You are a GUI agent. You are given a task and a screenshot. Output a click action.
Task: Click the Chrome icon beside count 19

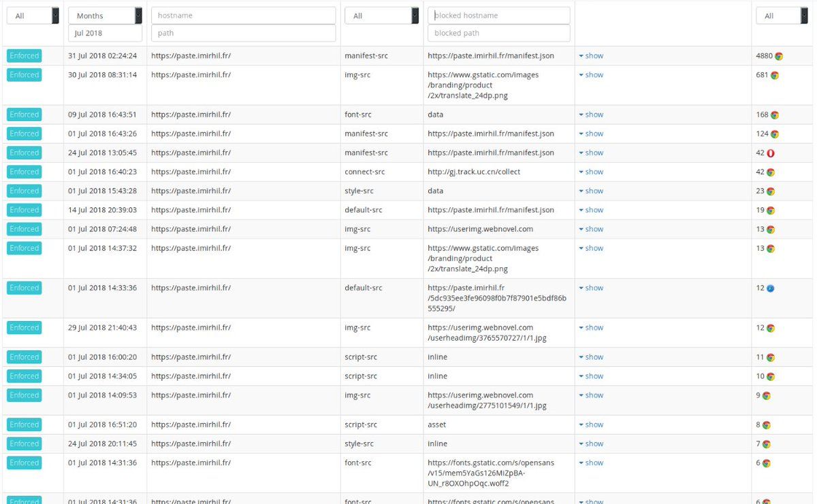[x=771, y=210]
